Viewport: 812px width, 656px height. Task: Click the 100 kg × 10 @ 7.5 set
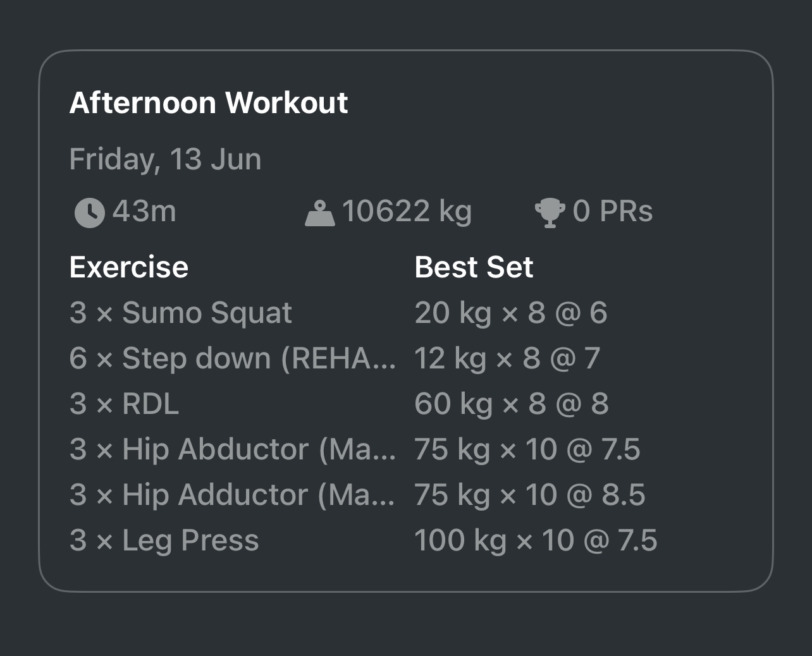536,540
